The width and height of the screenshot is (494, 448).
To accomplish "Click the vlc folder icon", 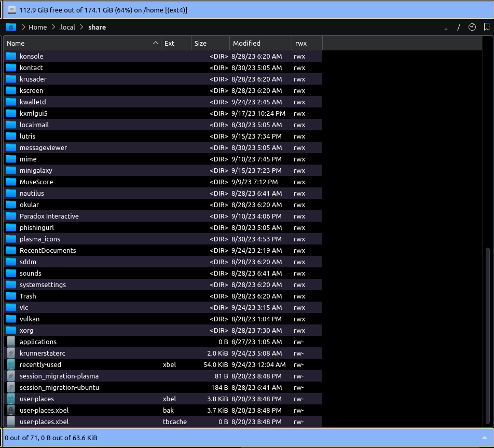I will tap(11, 307).
